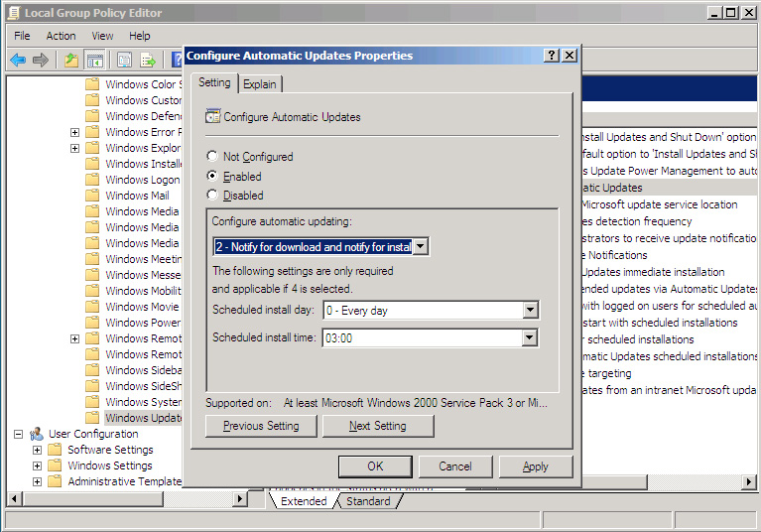Switch to the Standard view tab
The height and width of the screenshot is (532, 761).
tap(368, 501)
